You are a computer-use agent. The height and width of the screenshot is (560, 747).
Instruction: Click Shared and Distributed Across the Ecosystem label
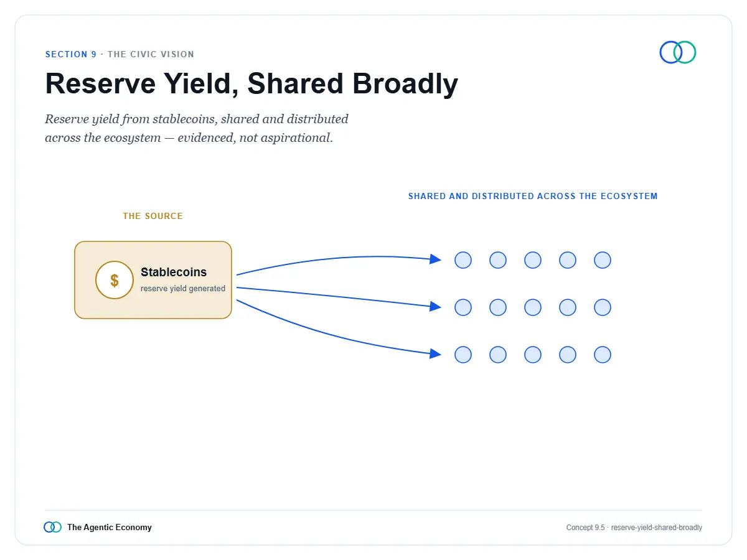(533, 196)
